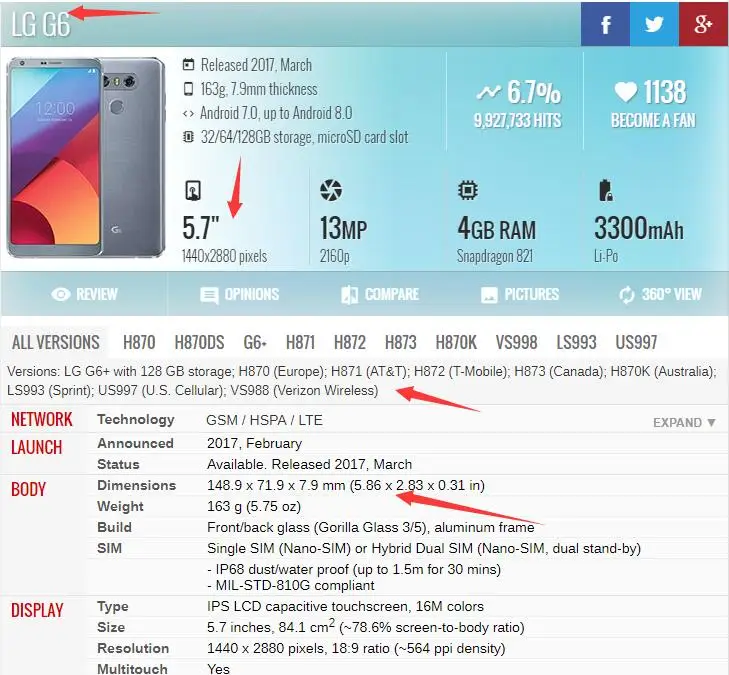Click the Dimensions spec label
This screenshot has height=675, width=729.
137,485
